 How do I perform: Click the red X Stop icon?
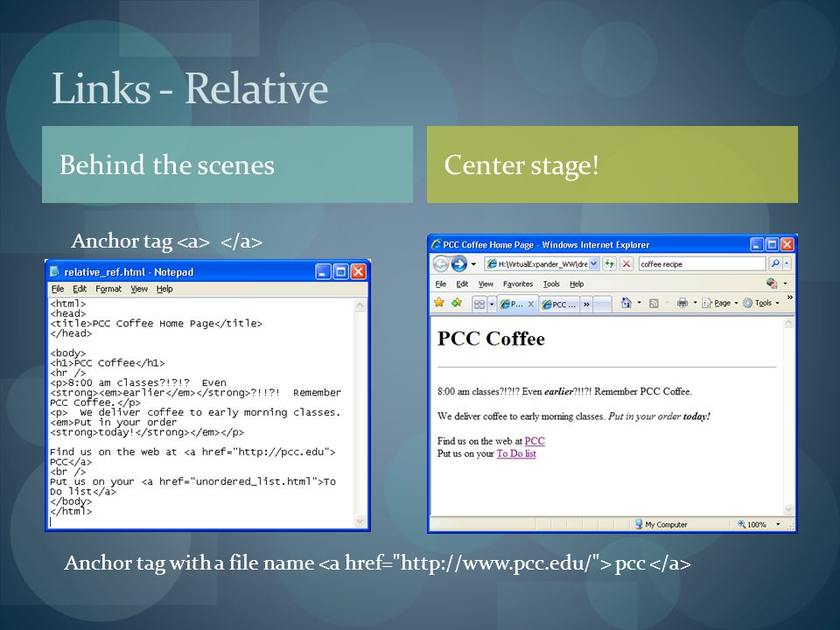(x=626, y=263)
